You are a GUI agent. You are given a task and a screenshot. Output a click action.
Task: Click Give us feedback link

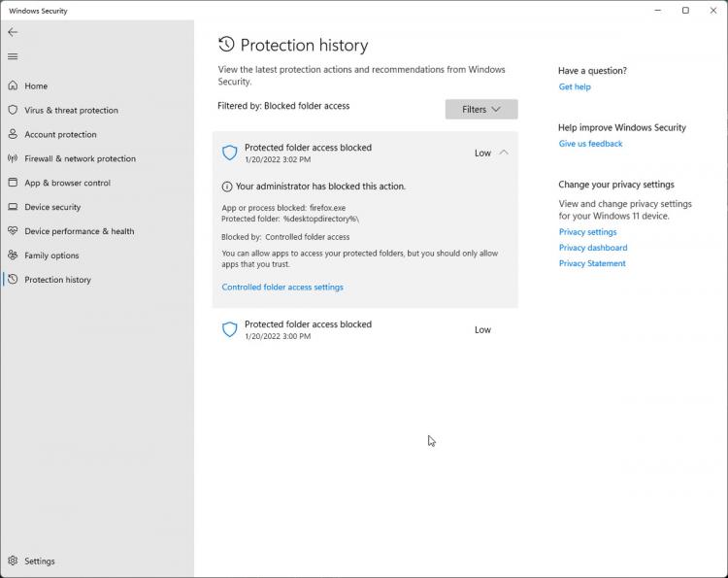590,144
